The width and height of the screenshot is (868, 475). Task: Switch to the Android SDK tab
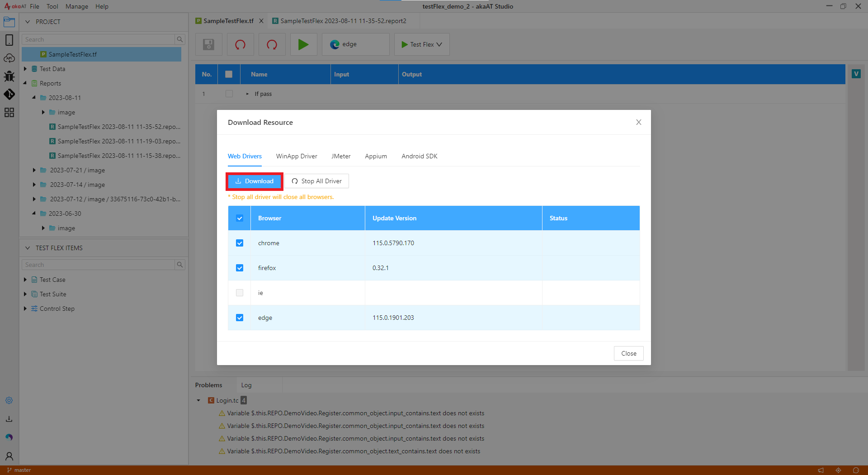point(420,156)
